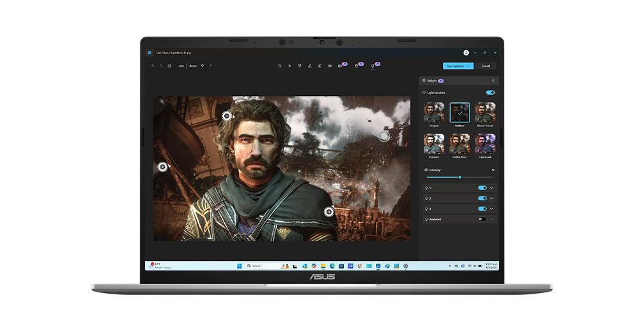Enable the Ambient light switch
Screen dimensions: 644x322
(482, 219)
